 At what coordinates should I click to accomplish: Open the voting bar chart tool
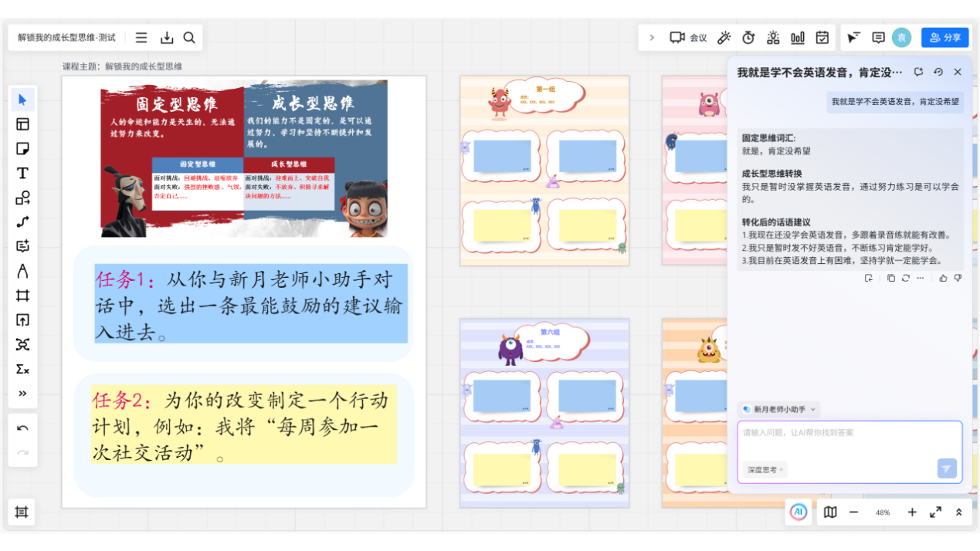tap(798, 37)
